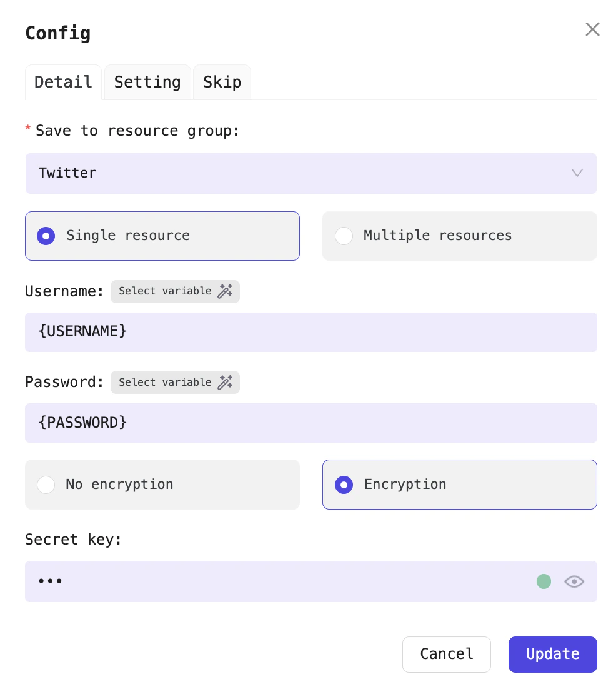Switch to the Setting tab
The height and width of the screenshot is (689, 616).
coord(147,82)
